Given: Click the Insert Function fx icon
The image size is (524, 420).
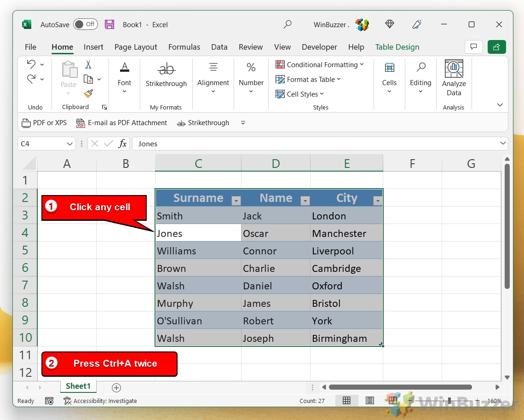Looking at the screenshot, I should point(123,144).
